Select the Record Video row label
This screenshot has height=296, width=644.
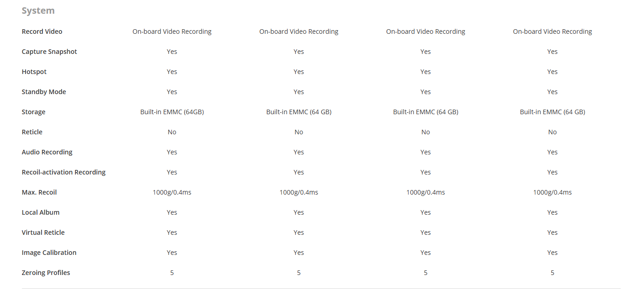[42, 32]
